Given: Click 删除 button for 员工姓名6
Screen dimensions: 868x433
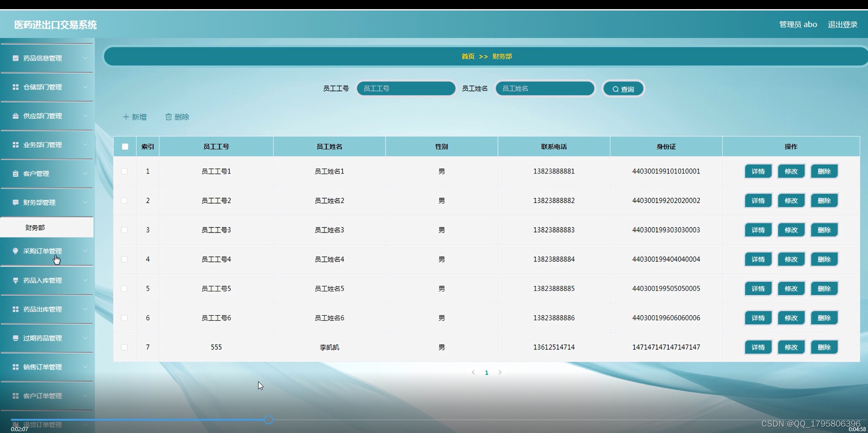Looking at the screenshot, I should click(x=824, y=318).
